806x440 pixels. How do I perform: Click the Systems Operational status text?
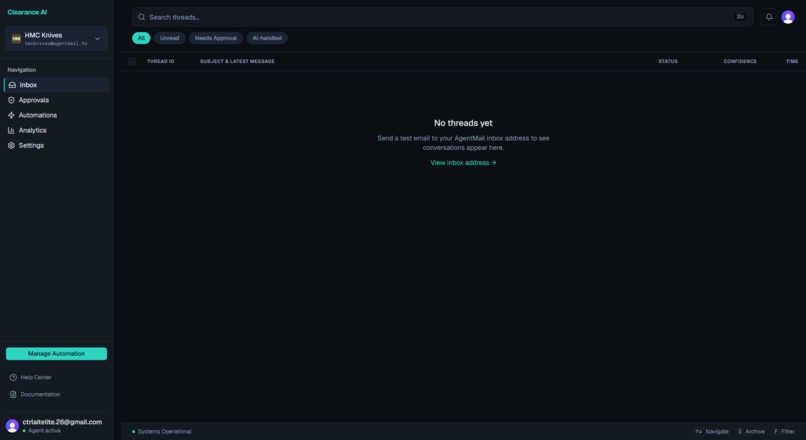164,431
